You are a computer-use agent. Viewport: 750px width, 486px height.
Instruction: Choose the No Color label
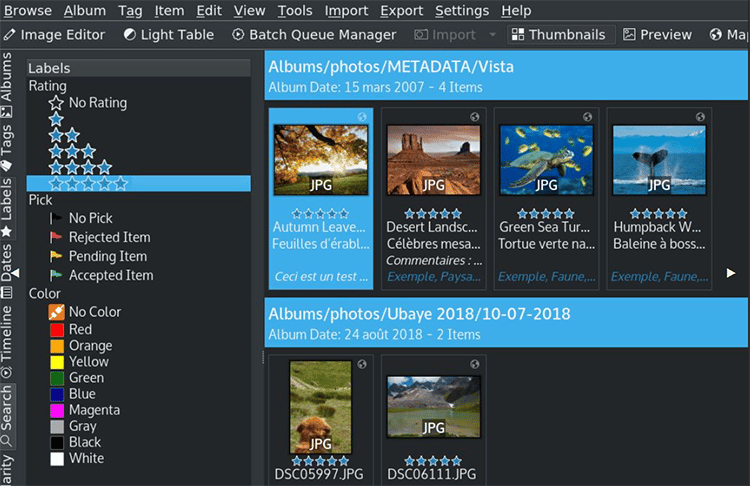click(85, 312)
